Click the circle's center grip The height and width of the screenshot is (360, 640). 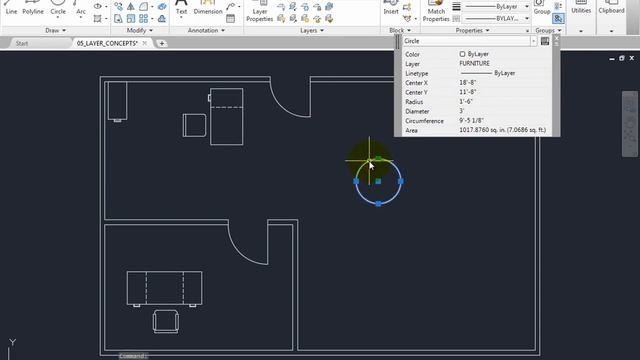pos(378,181)
